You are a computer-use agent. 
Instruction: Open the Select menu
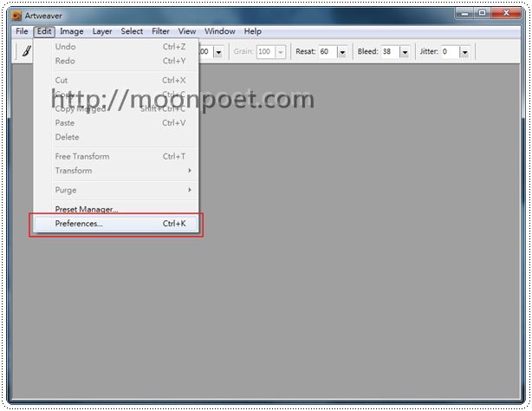tap(132, 31)
